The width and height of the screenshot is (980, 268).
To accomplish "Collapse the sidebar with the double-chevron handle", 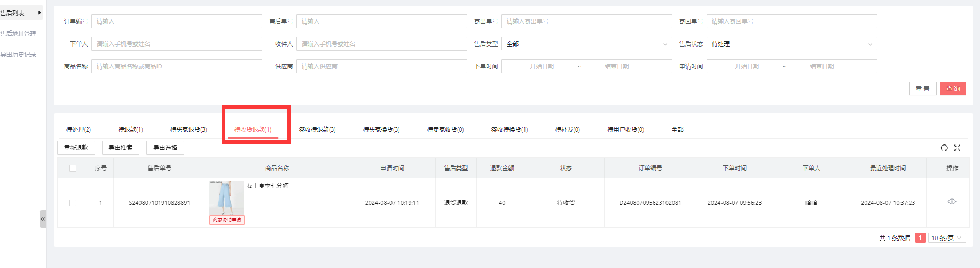I will (x=43, y=219).
